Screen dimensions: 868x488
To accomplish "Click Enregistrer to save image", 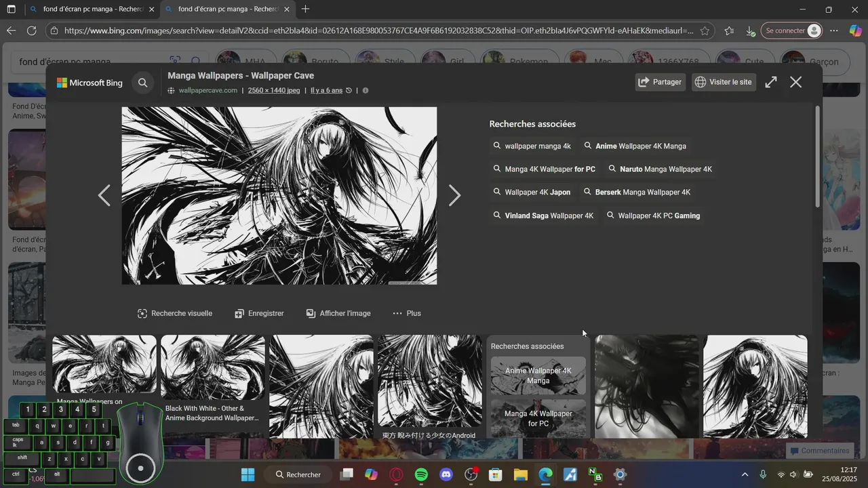I will click(x=259, y=313).
